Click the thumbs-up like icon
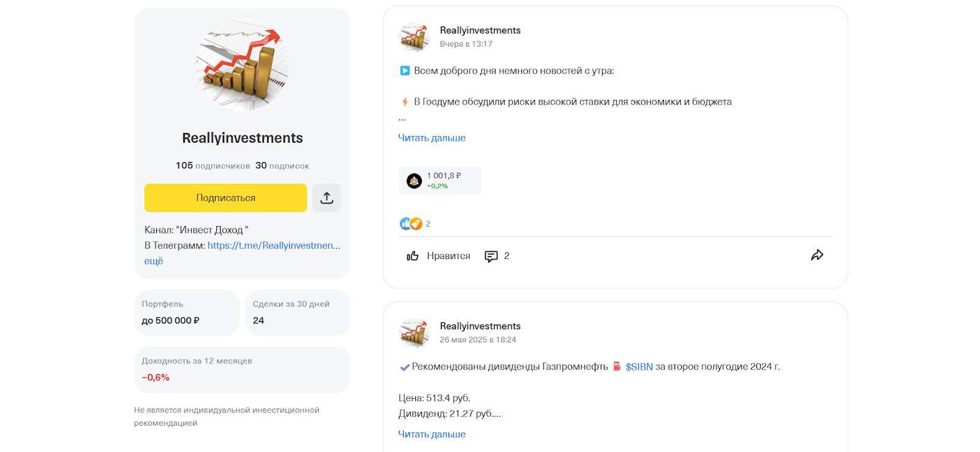980x452 pixels. (x=413, y=256)
